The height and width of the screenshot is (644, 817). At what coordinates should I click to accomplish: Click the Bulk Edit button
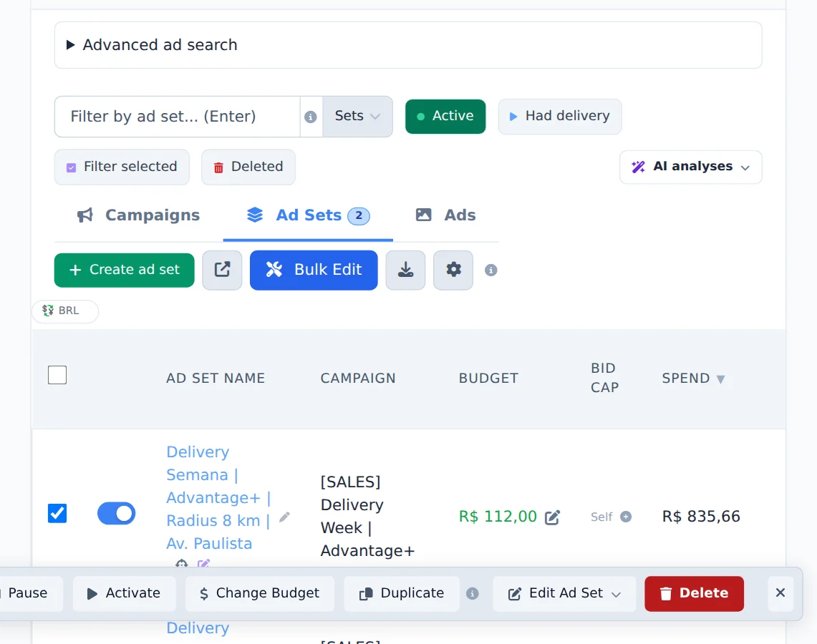[314, 270]
